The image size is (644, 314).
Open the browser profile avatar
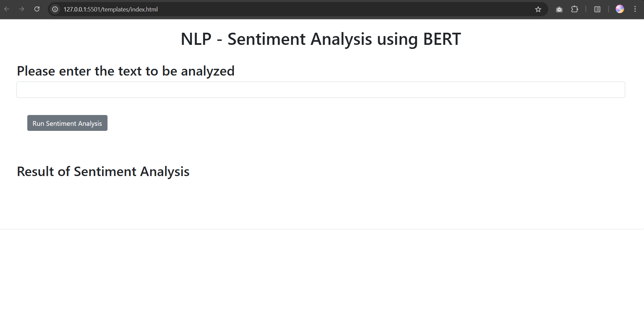click(620, 9)
